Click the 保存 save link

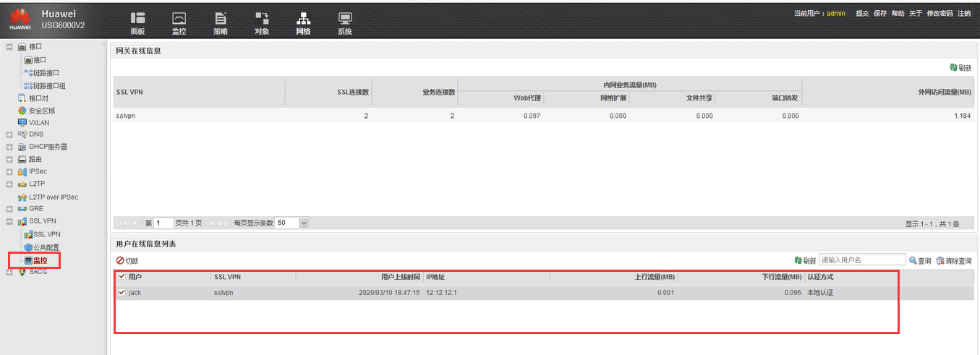pos(880,13)
